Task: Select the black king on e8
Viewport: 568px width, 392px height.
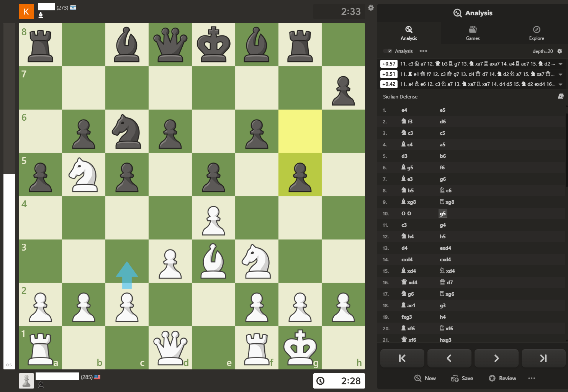Action: [213, 45]
